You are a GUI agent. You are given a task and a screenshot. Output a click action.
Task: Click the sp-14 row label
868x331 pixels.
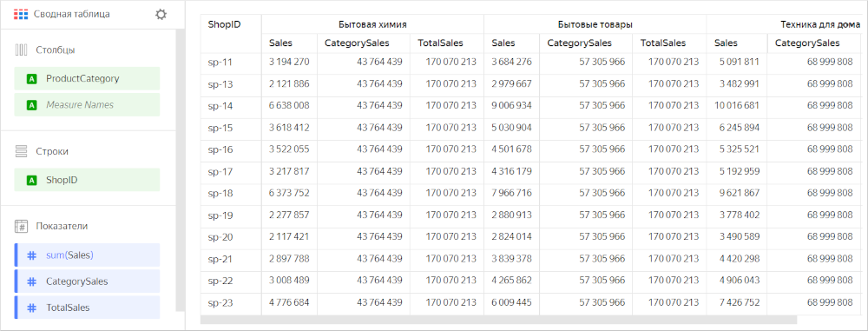pyautogui.click(x=220, y=106)
